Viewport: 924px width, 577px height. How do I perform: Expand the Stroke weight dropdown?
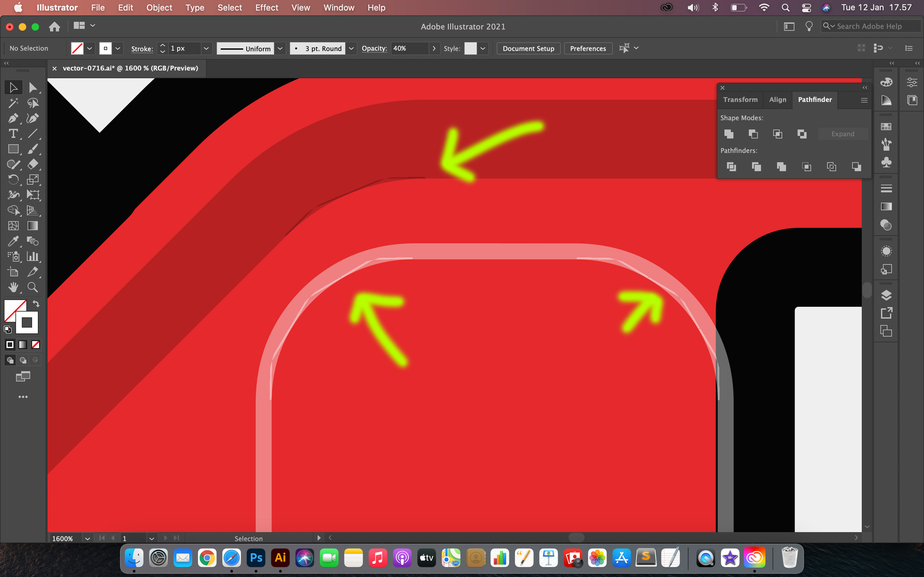(204, 48)
